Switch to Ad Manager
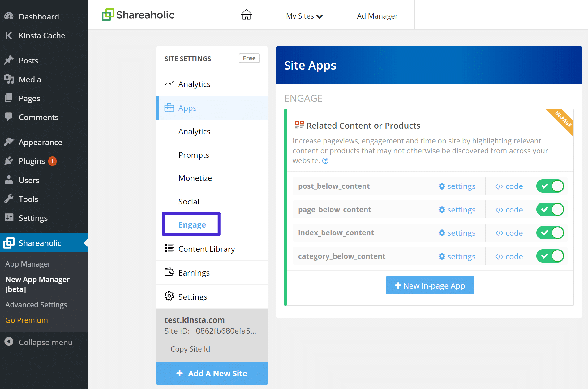Screen dimensions: 588x389 click(377, 16)
